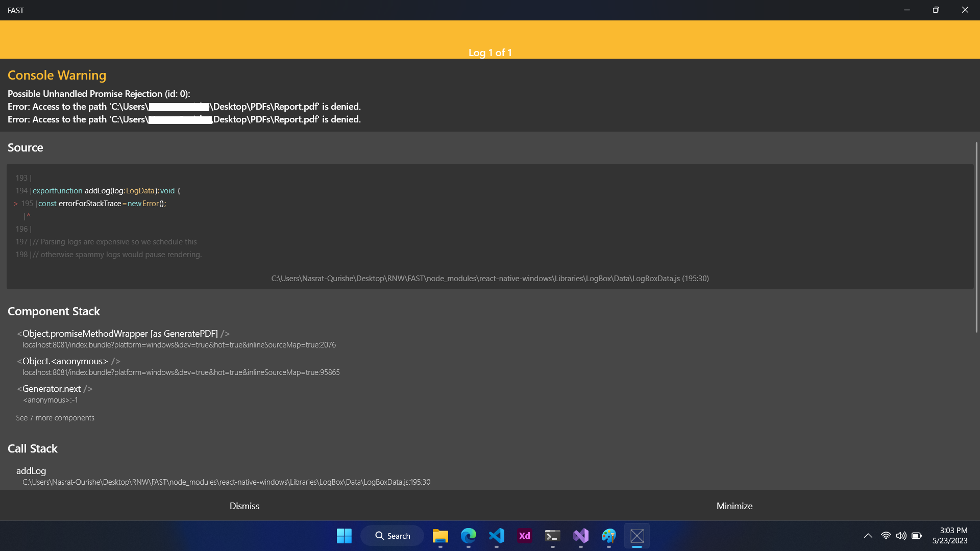Click the vertical scrollbar on the log
The image size is (980, 551).
pos(976,237)
